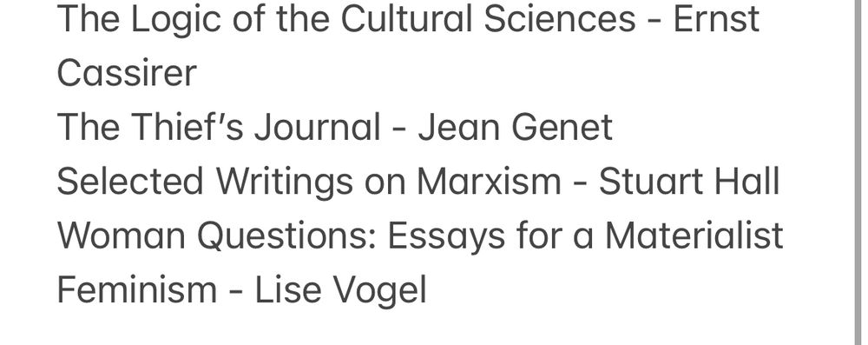Click the surname 'Cassirer'
Image resolution: width=868 pixels, height=345 pixels.
click(127, 73)
